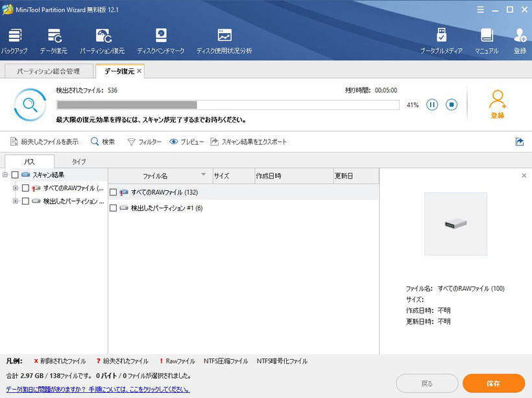532x398 pixels.
Task: Click 削除されたファイル legend entry
Action: click(60, 361)
